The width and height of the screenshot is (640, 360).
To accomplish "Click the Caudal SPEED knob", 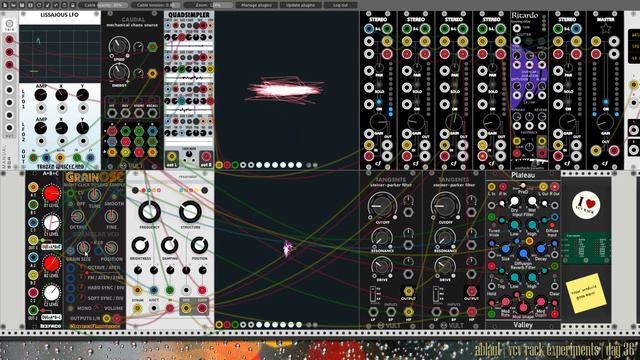I will [119, 46].
